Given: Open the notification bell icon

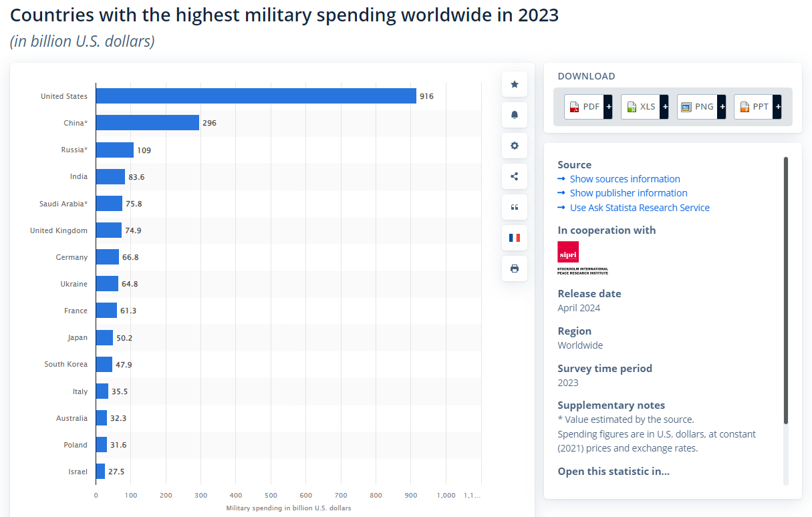Looking at the screenshot, I should (x=514, y=115).
